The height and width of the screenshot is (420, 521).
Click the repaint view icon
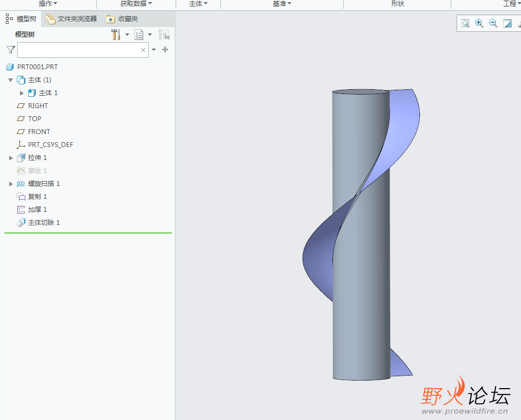507,23
